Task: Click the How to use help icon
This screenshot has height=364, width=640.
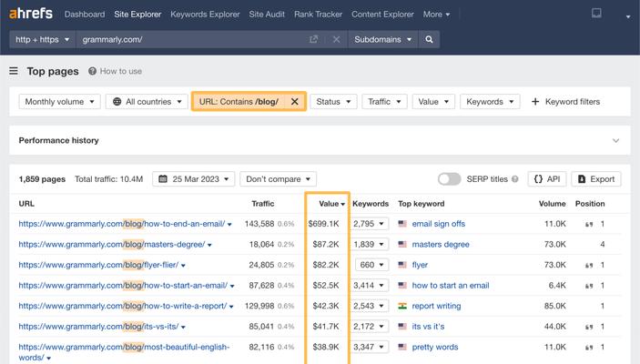Action: tap(93, 71)
